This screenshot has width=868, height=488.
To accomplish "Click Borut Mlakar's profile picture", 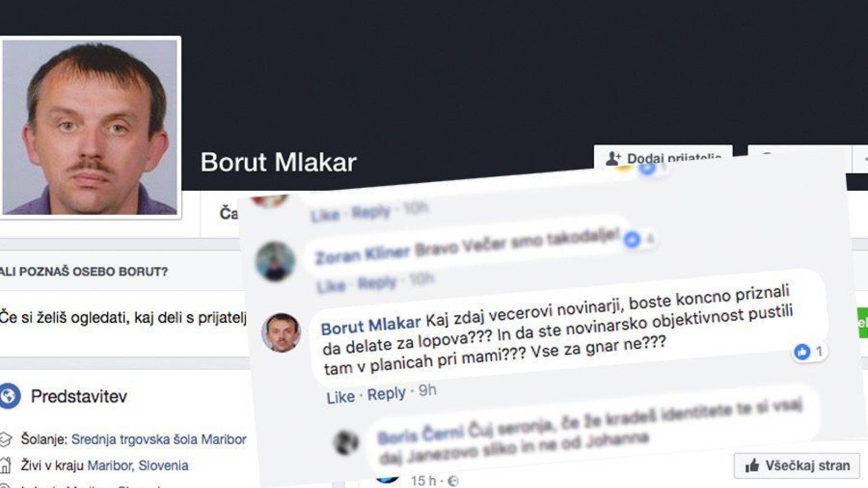I will [90, 127].
